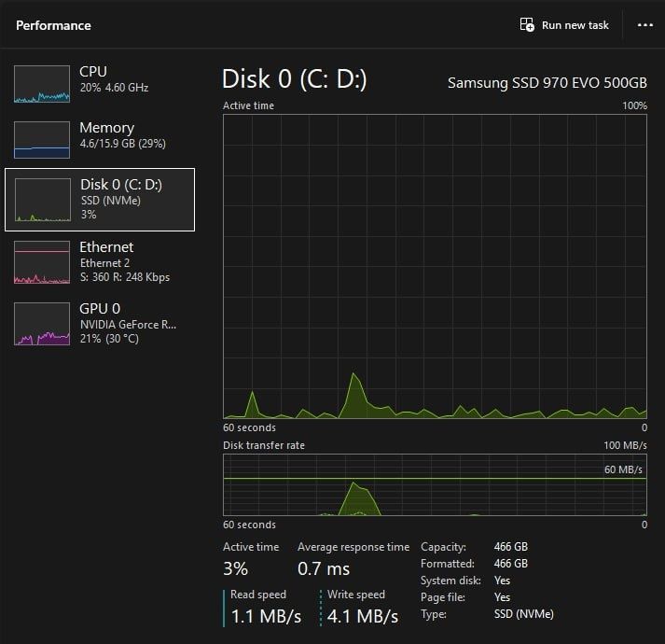Click the Page file Yes value
The width and height of the screenshot is (665, 644).
click(502, 597)
